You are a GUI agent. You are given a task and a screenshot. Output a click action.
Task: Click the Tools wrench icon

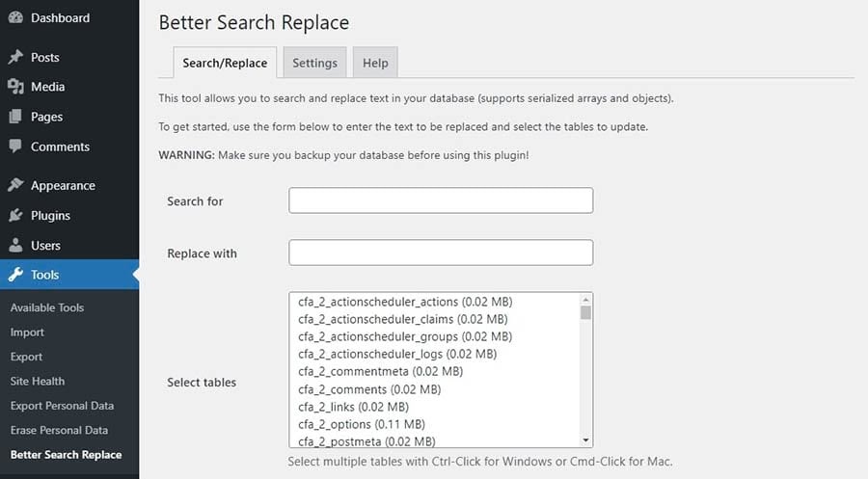[15, 275]
